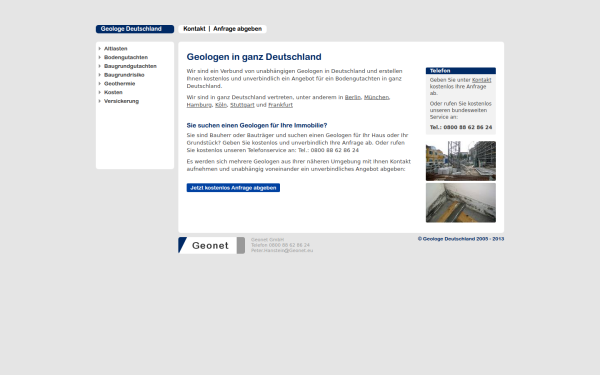The height and width of the screenshot is (375, 600).
Task: Open Baugrundgutachten from the sidebar
Action: tap(130, 66)
